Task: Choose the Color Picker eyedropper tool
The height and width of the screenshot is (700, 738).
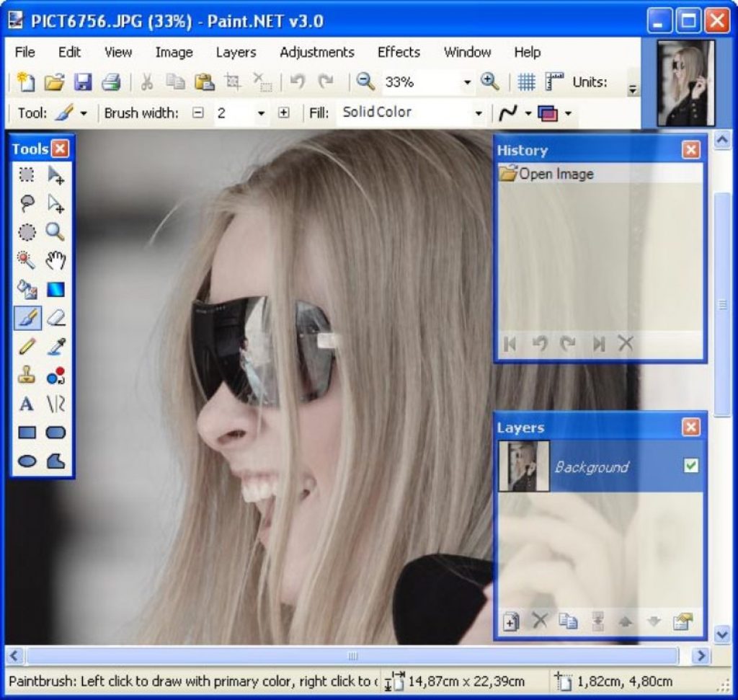Action: (x=55, y=347)
